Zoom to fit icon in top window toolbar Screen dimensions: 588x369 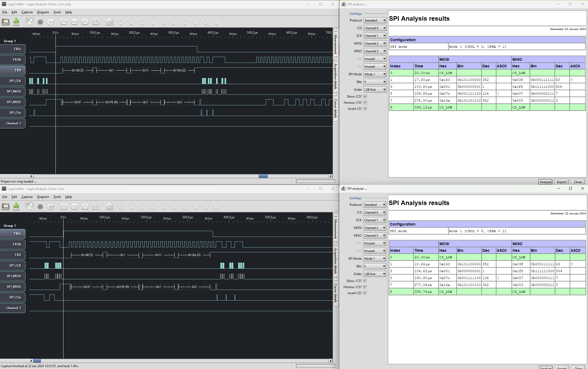(x=96, y=22)
